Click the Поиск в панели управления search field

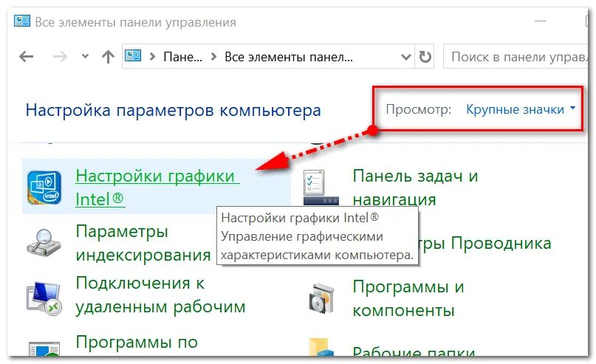point(515,57)
